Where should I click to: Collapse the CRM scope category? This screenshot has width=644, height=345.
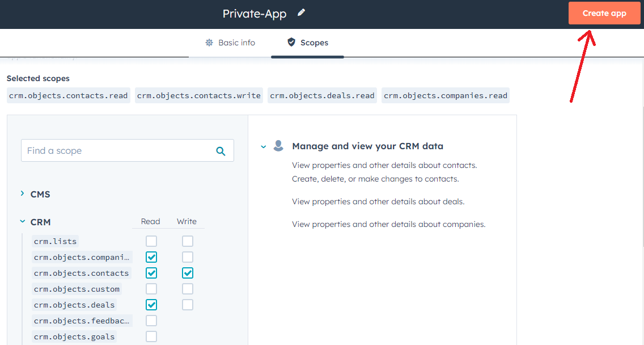[23, 222]
